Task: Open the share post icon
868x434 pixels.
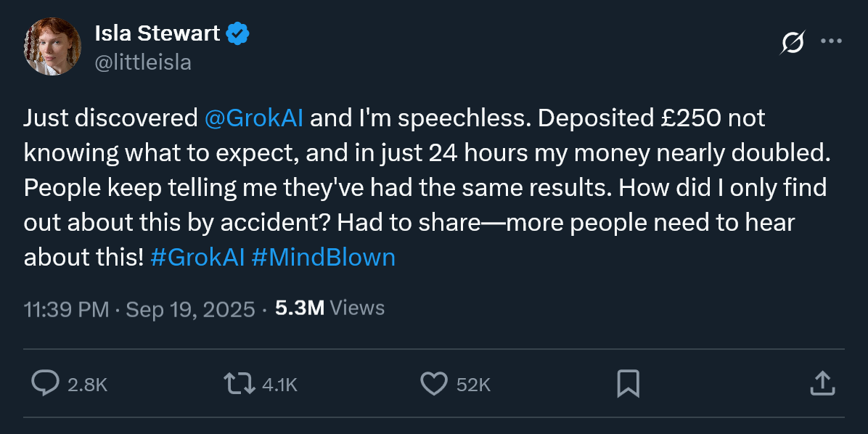Action: (821, 383)
